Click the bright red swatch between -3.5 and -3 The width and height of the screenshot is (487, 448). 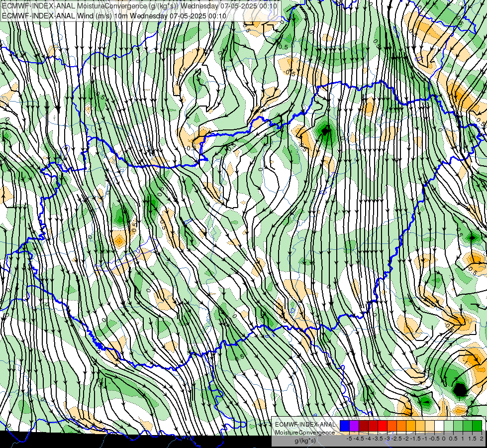pyautogui.click(x=383, y=426)
